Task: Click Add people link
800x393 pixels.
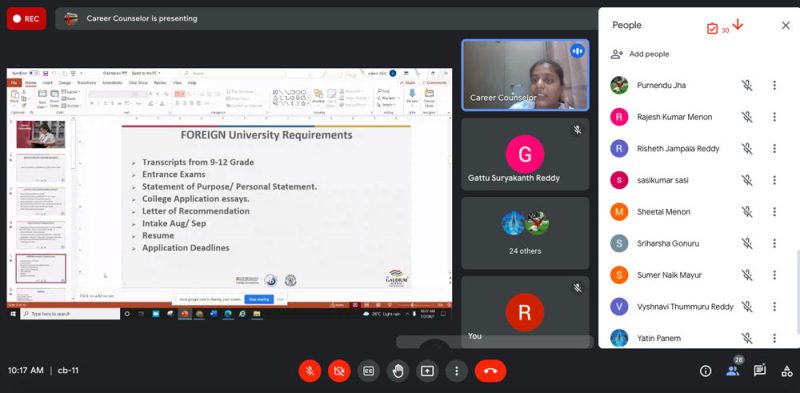Action: 640,54
